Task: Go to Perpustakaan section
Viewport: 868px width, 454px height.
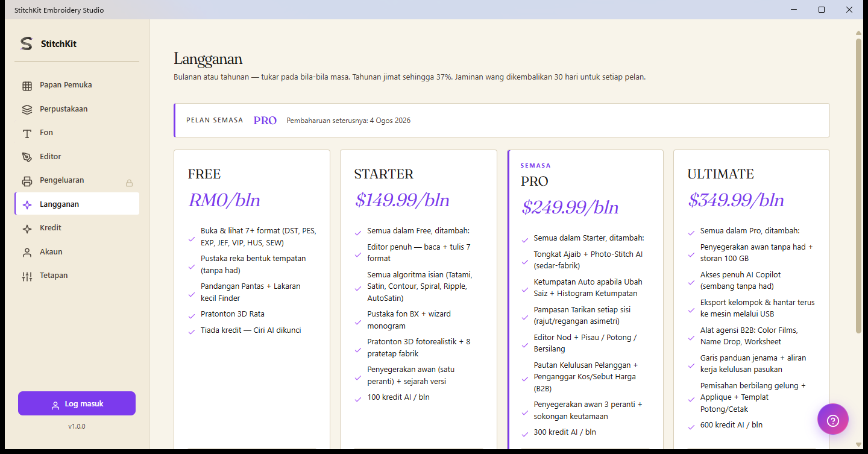Action: (x=77, y=109)
